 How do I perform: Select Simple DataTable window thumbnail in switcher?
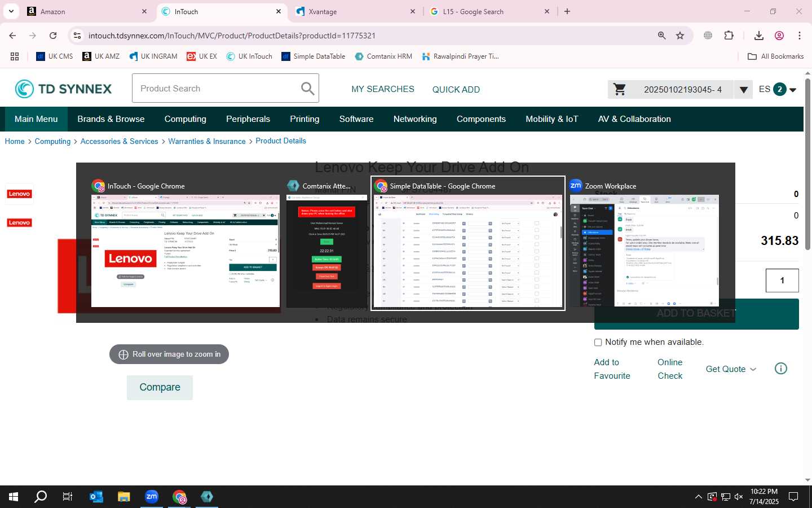click(468, 243)
